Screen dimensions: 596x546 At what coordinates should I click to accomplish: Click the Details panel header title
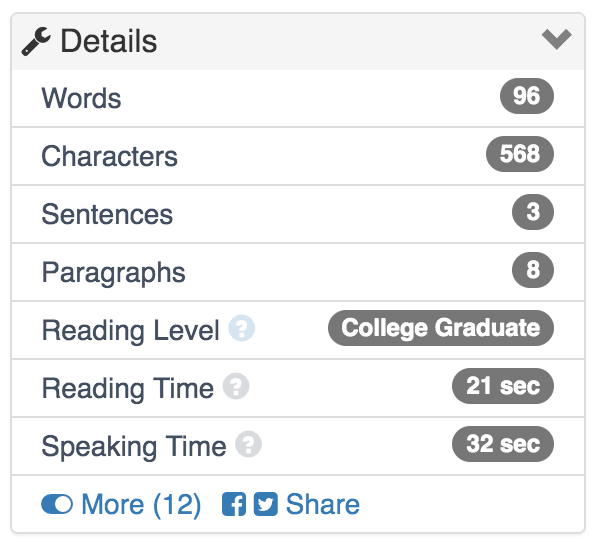pos(108,41)
